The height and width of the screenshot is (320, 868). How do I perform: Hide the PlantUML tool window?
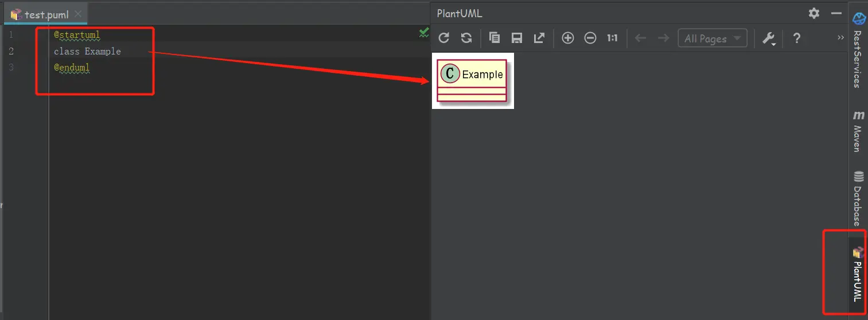click(836, 13)
